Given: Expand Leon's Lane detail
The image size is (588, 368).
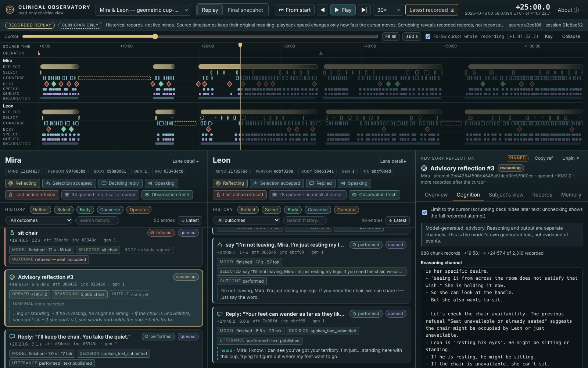Looking at the screenshot, I should coord(393,161).
